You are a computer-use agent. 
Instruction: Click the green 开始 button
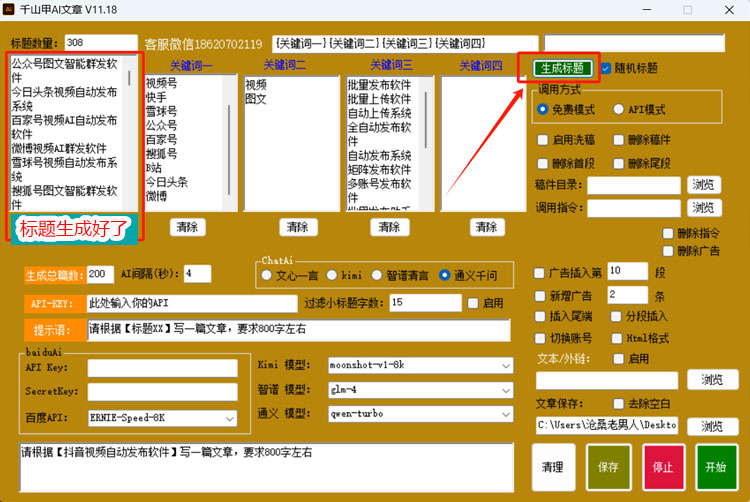tap(717, 467)
